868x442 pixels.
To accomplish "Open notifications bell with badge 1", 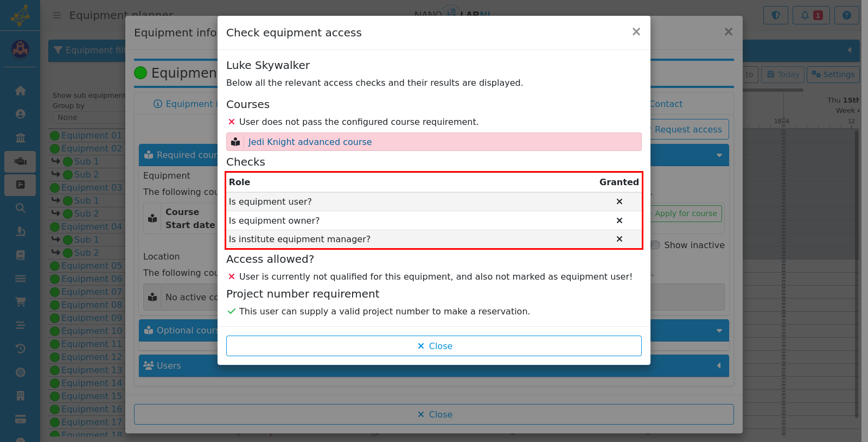I will coord(812,15).
